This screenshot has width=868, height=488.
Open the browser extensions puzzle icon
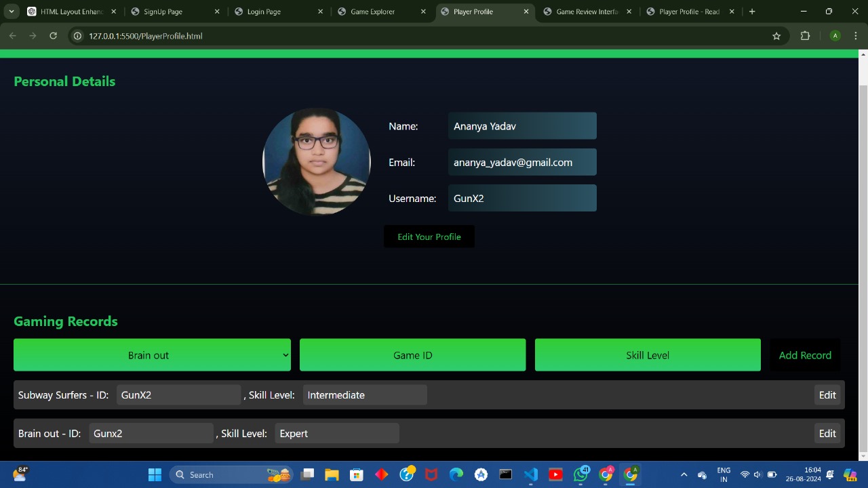tap(805, 36)
